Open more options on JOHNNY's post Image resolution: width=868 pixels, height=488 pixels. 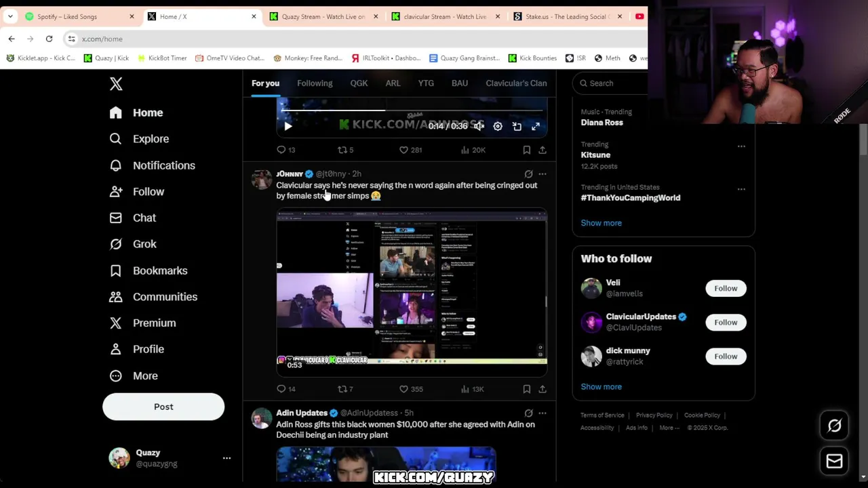click(x=542, y=174)
